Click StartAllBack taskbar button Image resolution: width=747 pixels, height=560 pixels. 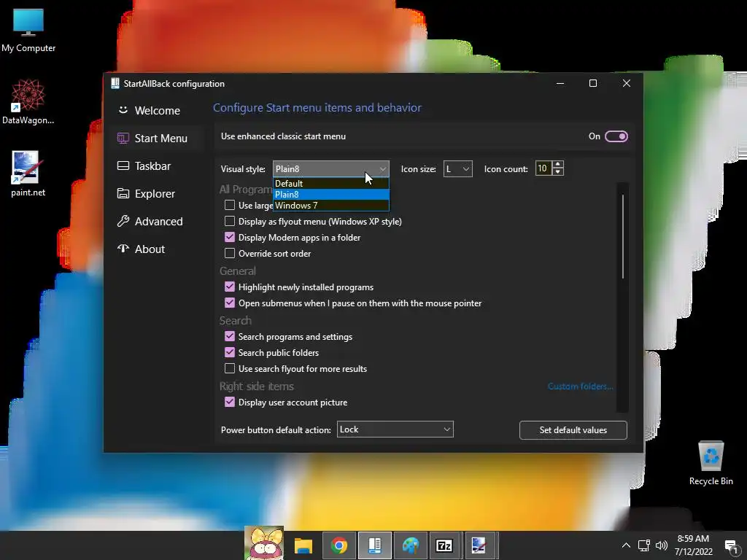tap(375, 545)
